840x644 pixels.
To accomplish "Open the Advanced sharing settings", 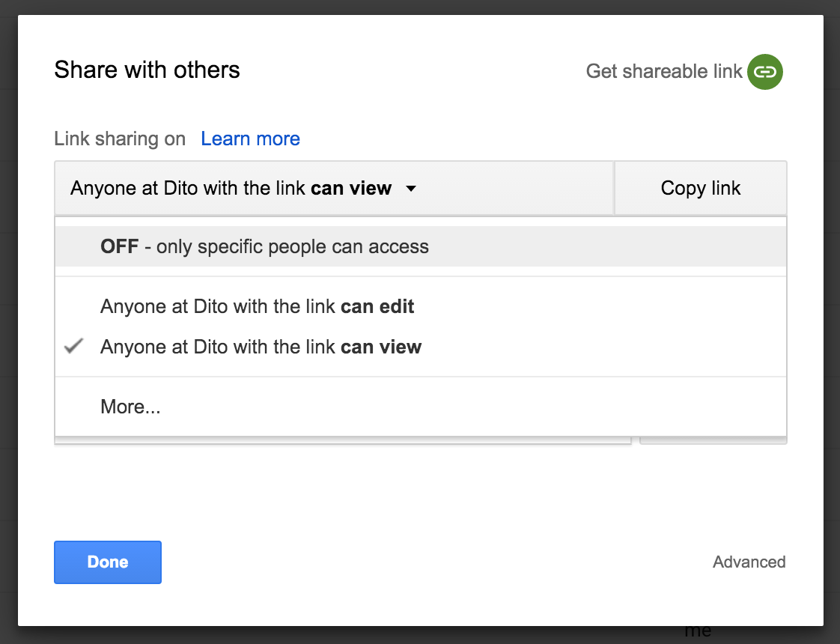I will click(x=749, y=562).
